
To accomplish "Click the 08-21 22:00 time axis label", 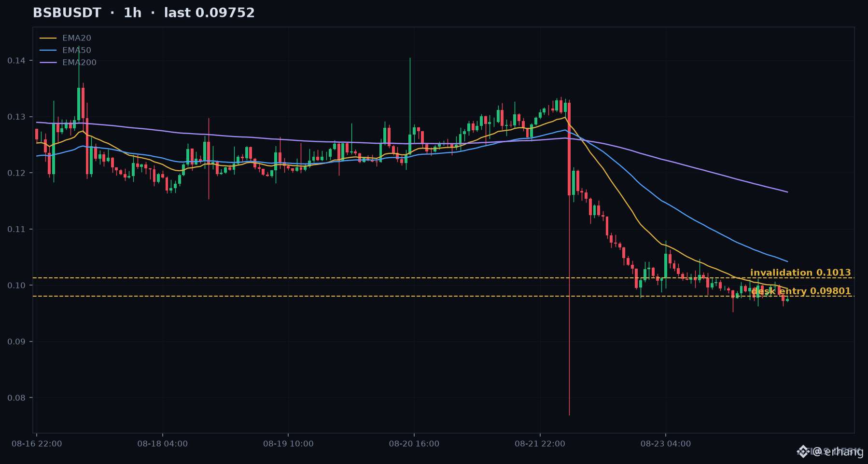I will (x=540, y=444).
